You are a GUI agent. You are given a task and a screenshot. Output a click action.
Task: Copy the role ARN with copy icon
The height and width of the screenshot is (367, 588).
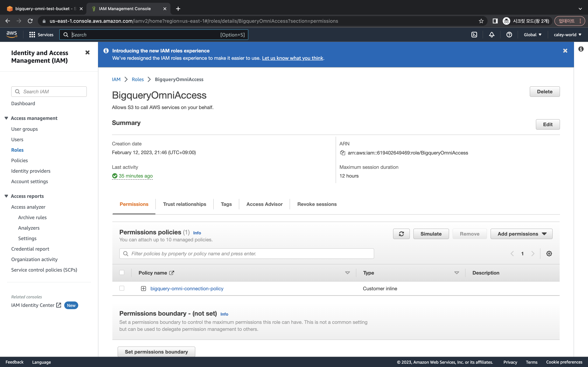(343, 153)
